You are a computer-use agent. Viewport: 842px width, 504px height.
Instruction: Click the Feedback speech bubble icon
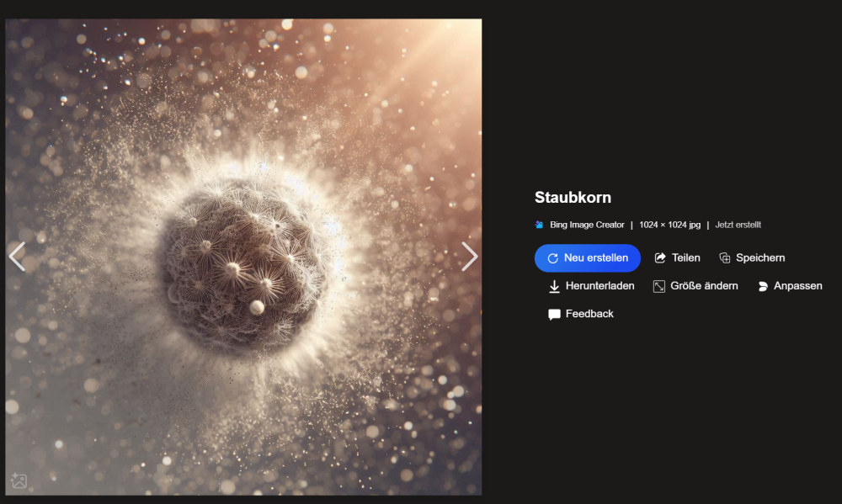click(x=554, y=314)
